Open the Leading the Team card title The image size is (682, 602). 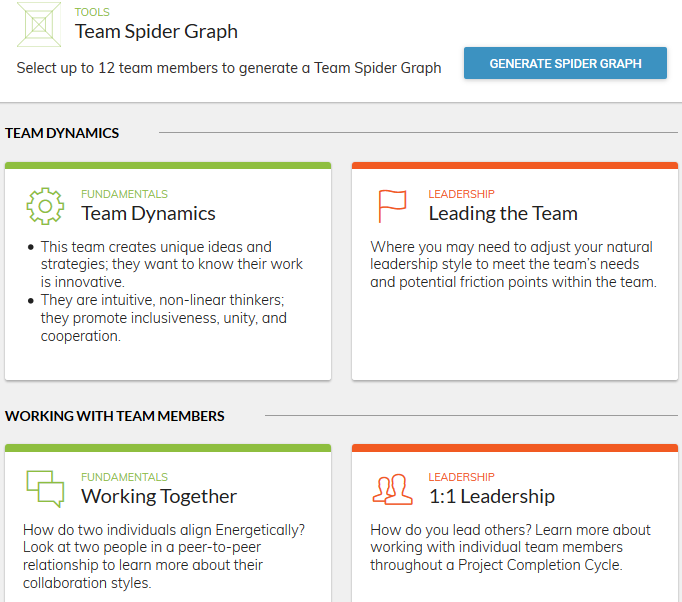(503, 214)
